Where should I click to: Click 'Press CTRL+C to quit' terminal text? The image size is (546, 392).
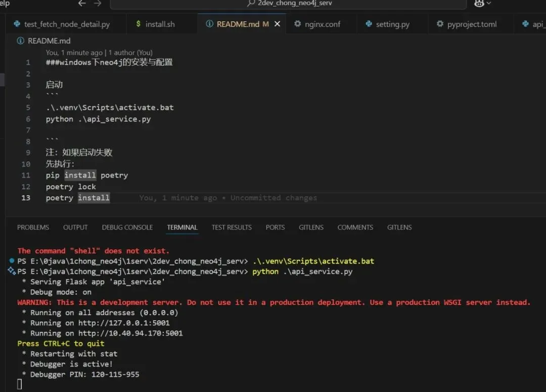pyautogui.click(x=61, y=343)
